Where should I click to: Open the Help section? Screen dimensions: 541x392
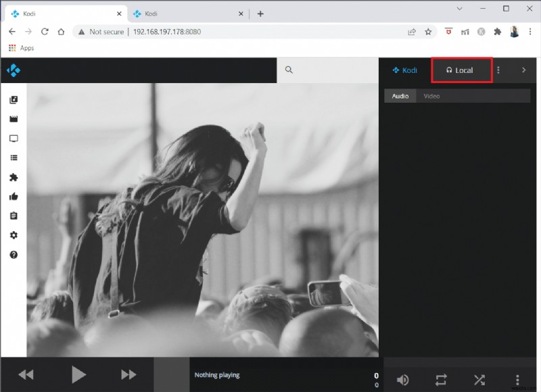tap(12, 255)
